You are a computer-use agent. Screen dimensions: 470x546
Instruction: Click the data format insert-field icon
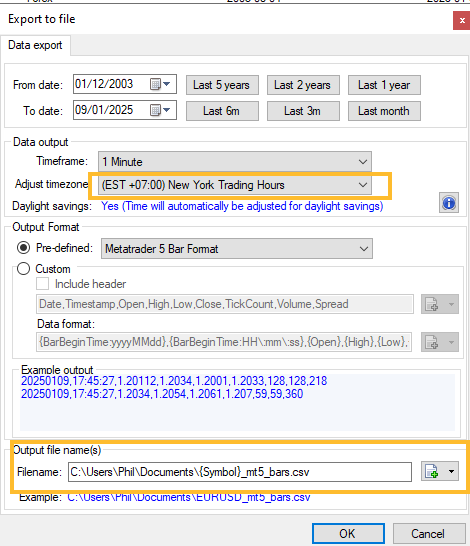click(x=432, y=342)
